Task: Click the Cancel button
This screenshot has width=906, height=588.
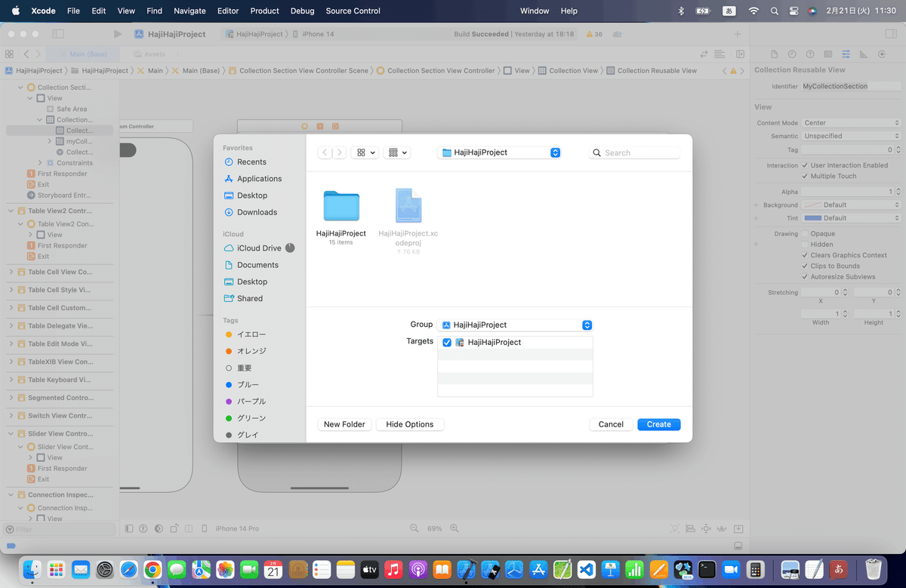Action: [611, 424]
